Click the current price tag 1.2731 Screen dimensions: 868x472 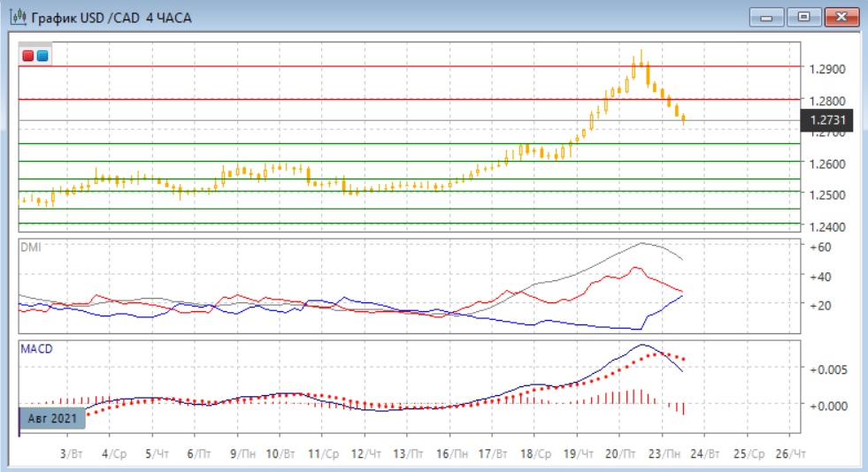point(826,121)
